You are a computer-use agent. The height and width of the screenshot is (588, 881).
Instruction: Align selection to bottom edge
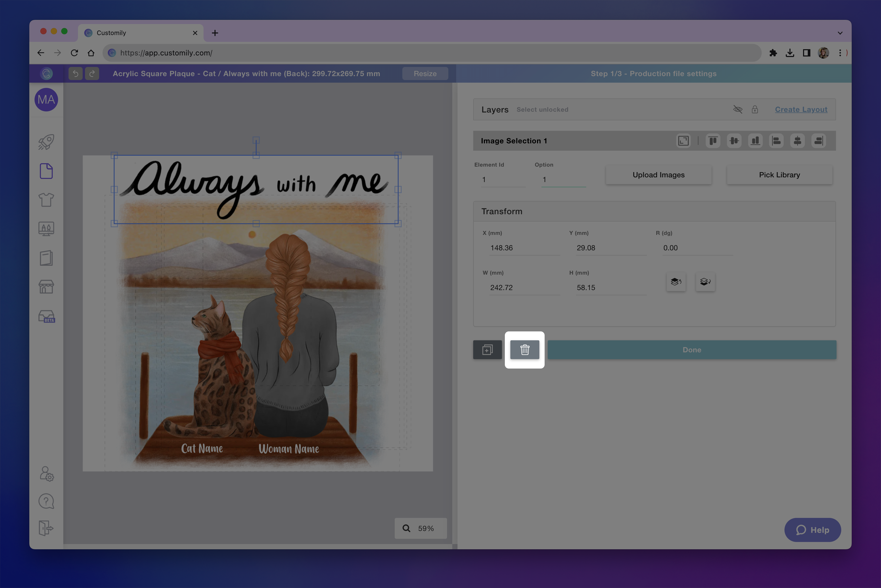click(x=755, y=141)
